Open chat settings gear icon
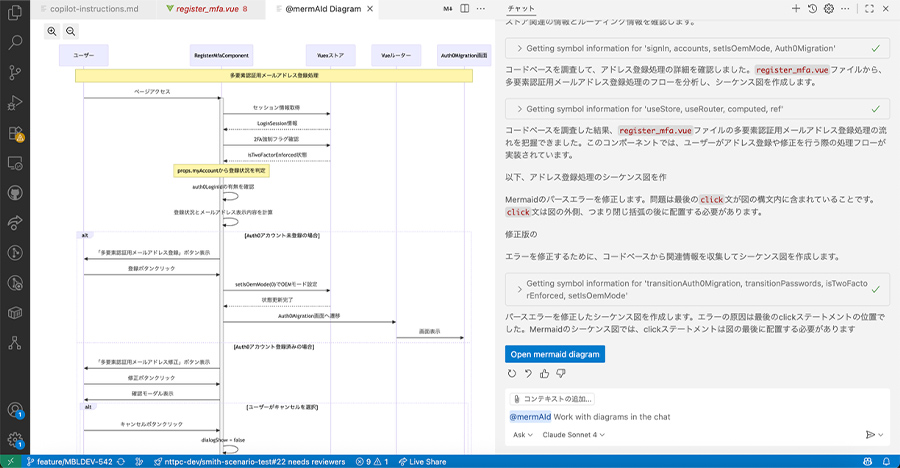The height and width of the screenshot is (468, 900). (829, 9)
